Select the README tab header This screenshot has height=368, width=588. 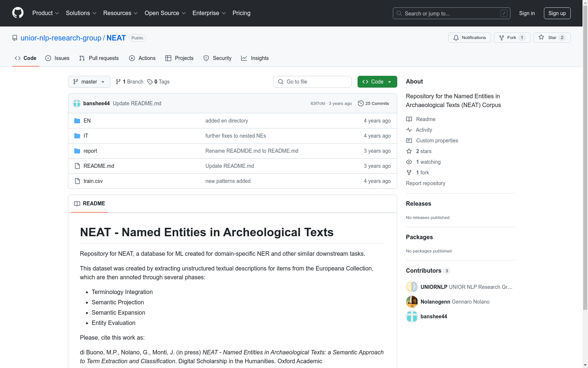[x=90, y=204]
